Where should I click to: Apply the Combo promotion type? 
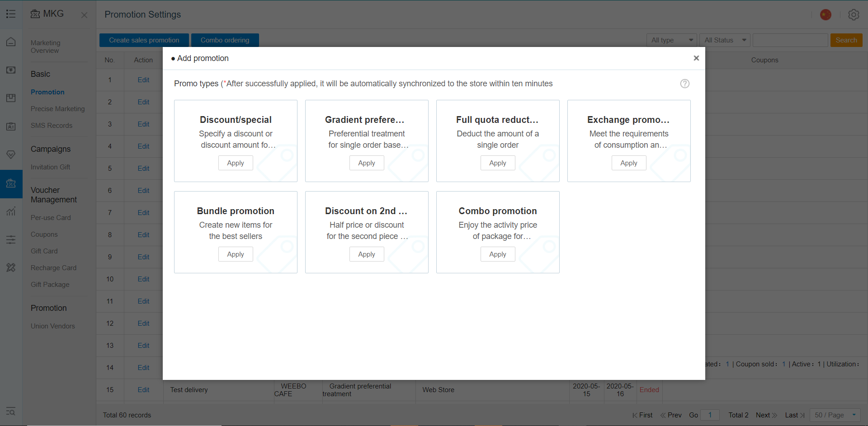point(498,254)
